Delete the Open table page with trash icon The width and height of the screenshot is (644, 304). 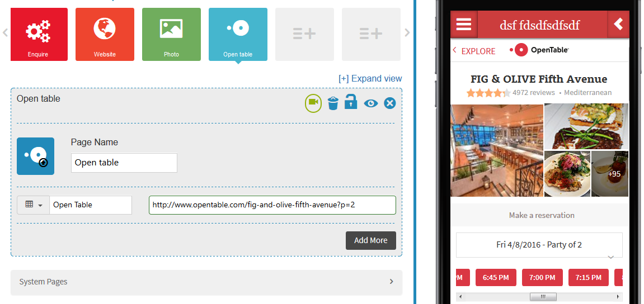[x=333, y=103]
